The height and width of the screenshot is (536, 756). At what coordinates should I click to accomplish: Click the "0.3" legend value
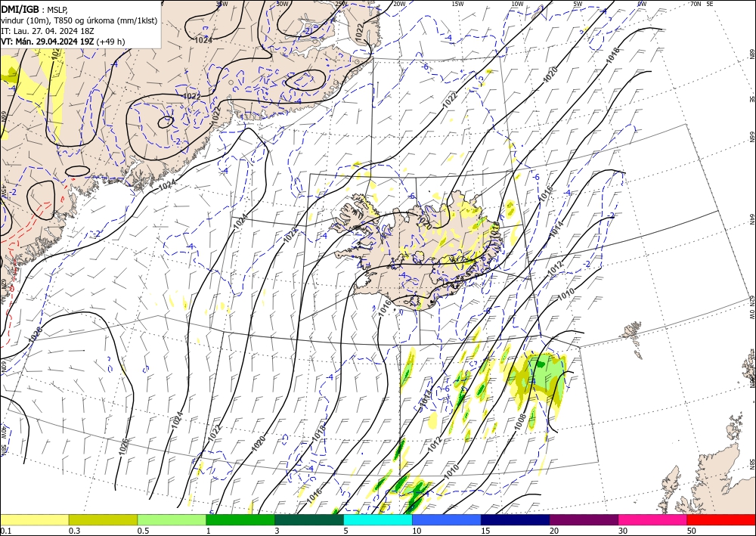[74, 531]
